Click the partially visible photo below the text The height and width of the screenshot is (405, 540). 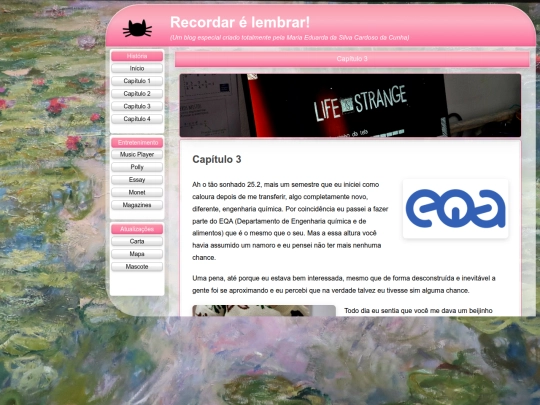(x=264, y=311)
